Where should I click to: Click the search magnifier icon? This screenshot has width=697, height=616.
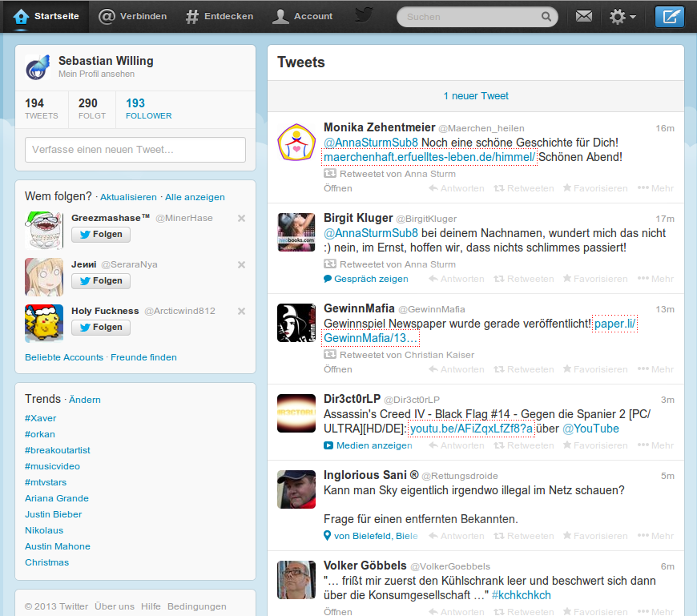click(546, 17)
